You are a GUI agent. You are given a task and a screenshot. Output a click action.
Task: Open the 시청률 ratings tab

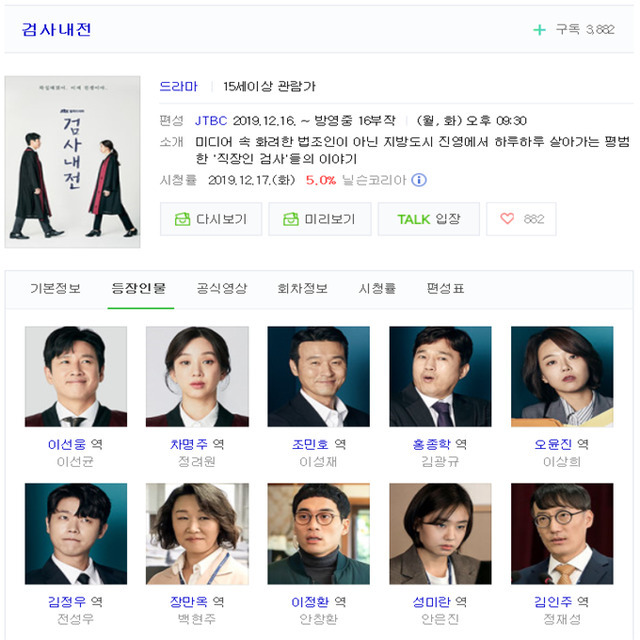(x=377, y=289)
